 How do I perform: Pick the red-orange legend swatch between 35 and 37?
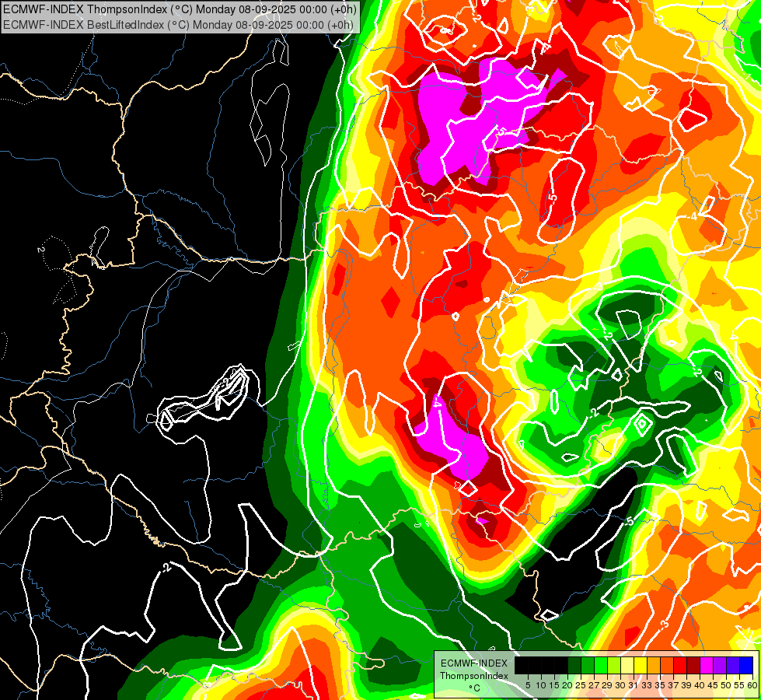pyautogui.click(x=667, y=665)
